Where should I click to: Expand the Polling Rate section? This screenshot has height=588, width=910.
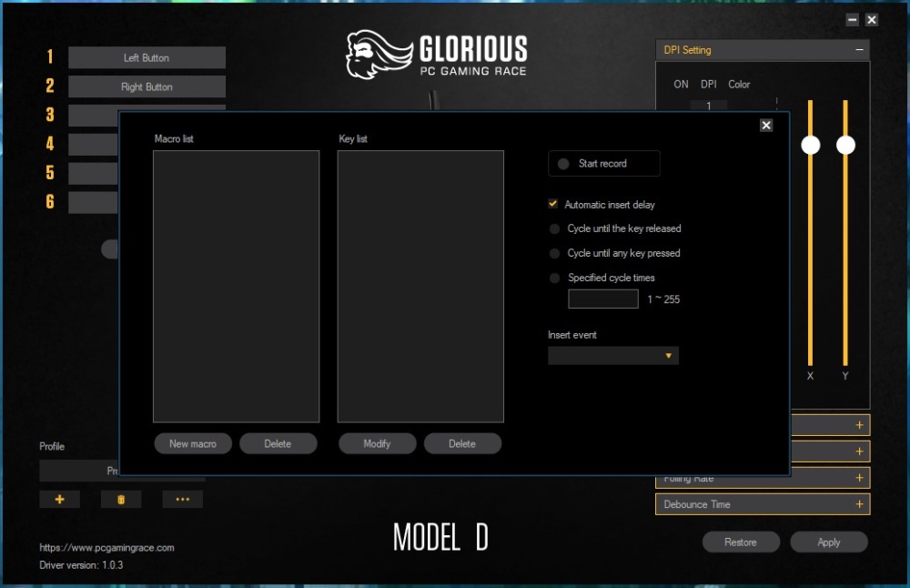click(860, 478)
